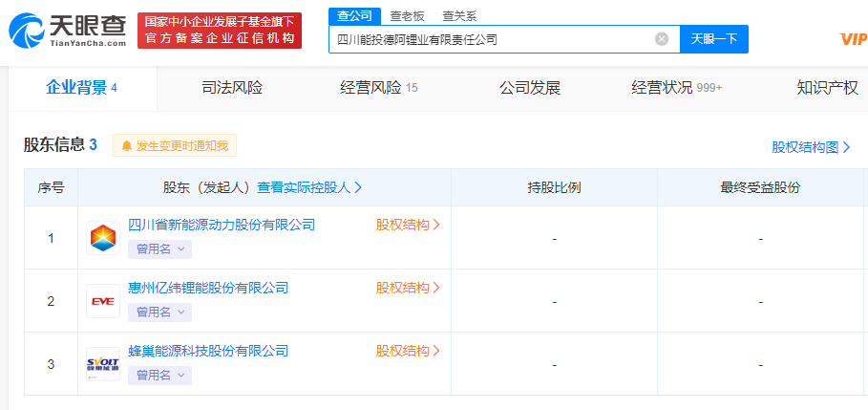This screenshot has height=410, width=868.
Task: Click the EVE company logo
Action: [103, 301]
